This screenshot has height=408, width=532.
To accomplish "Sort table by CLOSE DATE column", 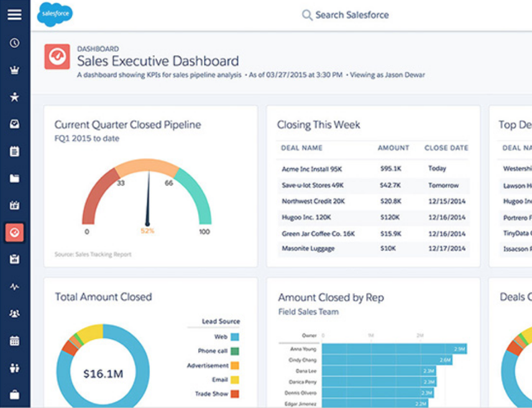I will click(446, 148).
